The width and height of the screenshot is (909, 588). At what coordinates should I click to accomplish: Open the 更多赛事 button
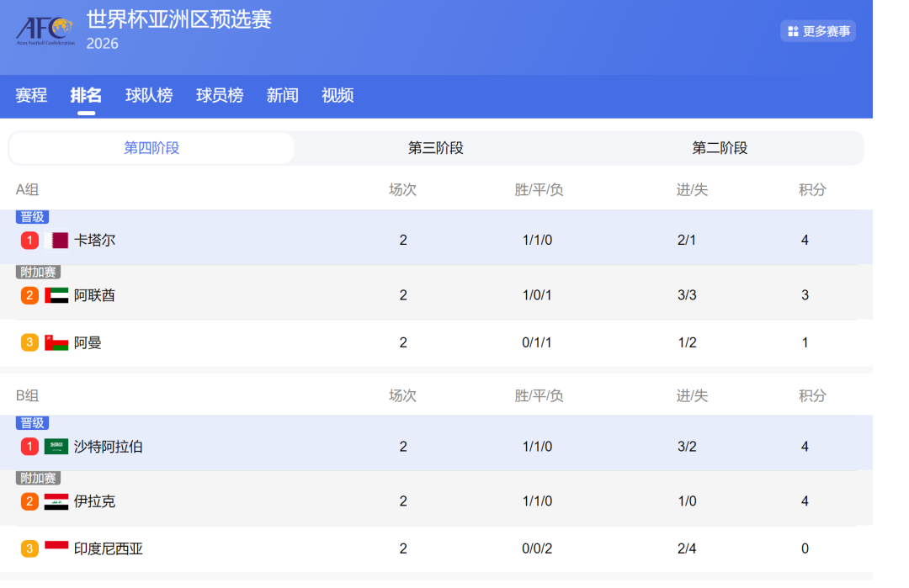pos(818,31)
